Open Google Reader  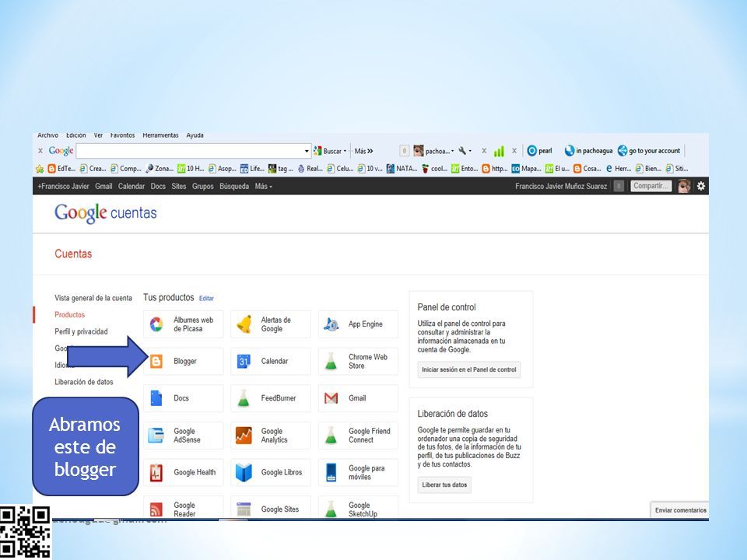183,508
